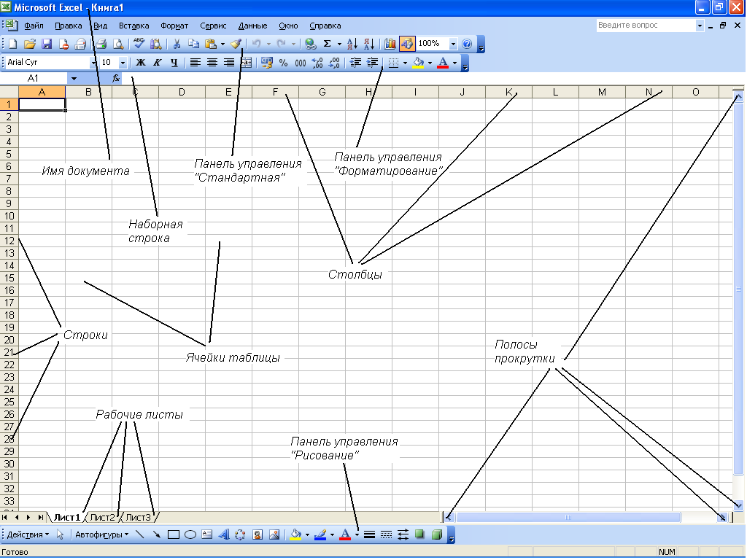Toggle Merge and Center button

246,63
